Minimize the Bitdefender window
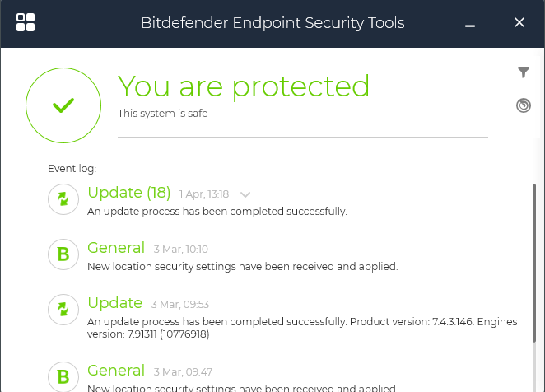Screen dimensions: 545x392 pos(470,24)
